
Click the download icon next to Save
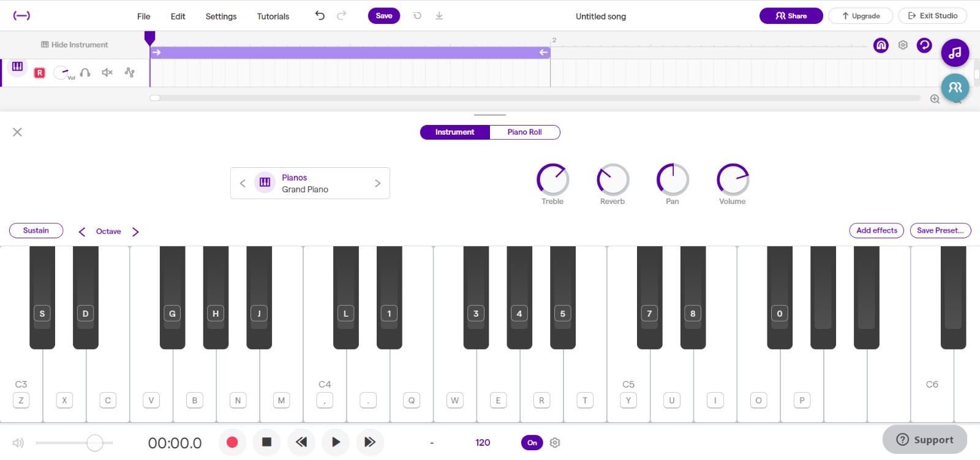439,16
